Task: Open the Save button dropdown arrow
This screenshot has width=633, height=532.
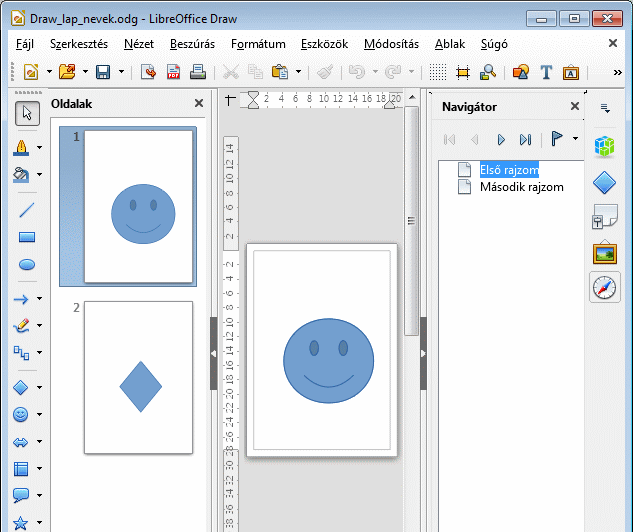Action: [x=121, y=72]
